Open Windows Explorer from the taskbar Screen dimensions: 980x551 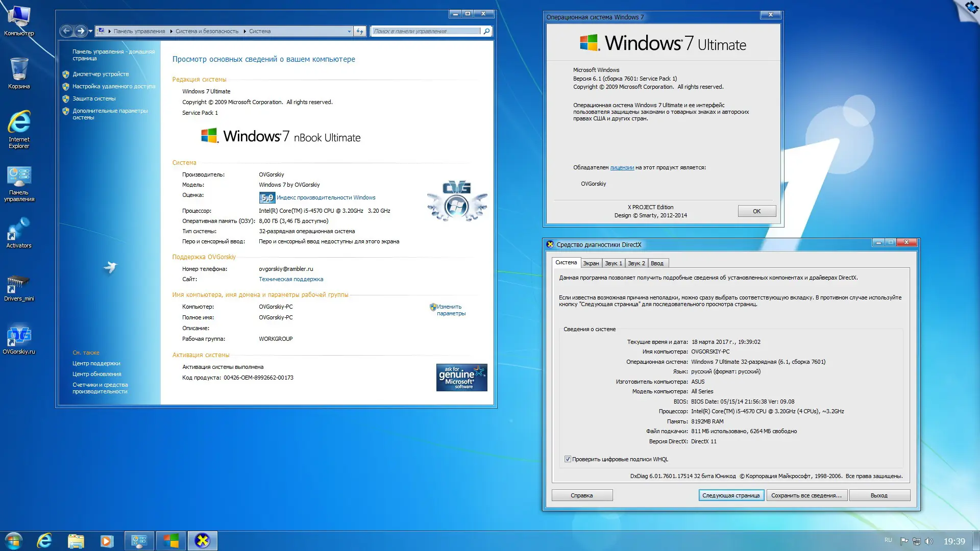[x=76, y=540]
